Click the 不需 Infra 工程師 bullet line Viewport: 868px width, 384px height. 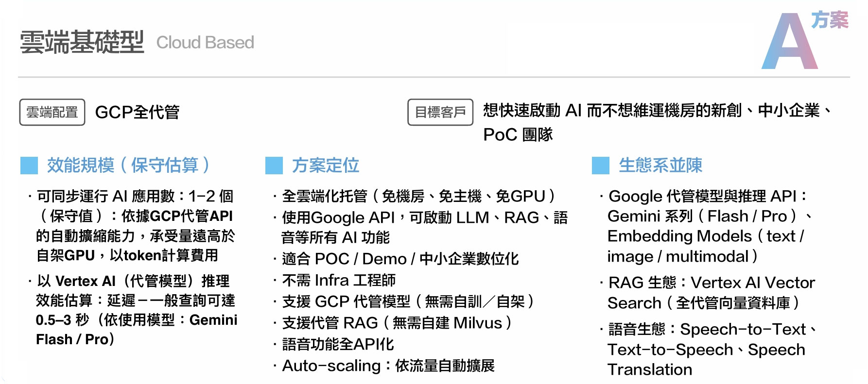tap(339, 280)
